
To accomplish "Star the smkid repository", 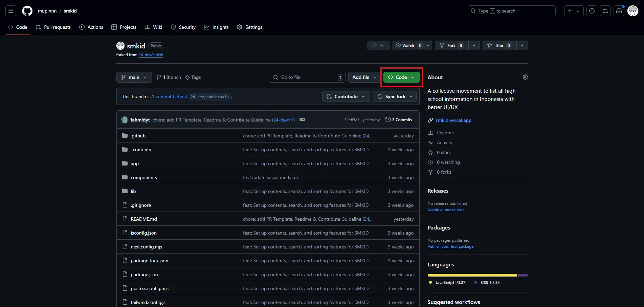I will tap(499, 45).
